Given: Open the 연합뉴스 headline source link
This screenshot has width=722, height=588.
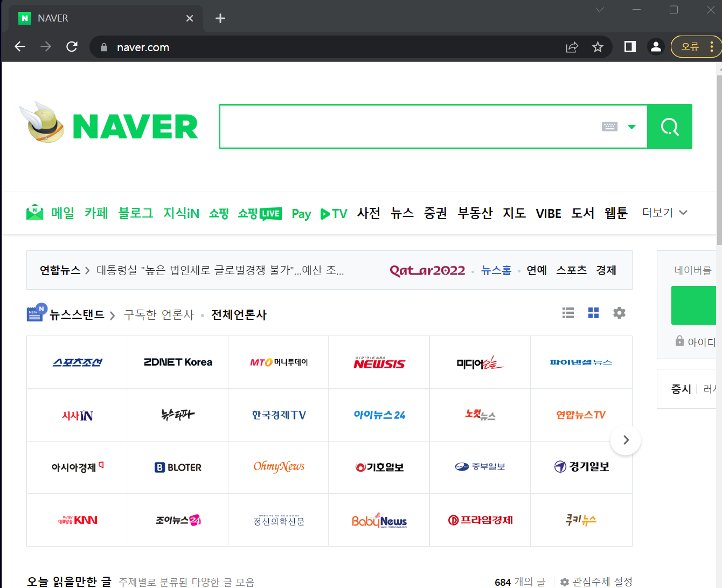Looking at the screenshot, I should 60,270.
